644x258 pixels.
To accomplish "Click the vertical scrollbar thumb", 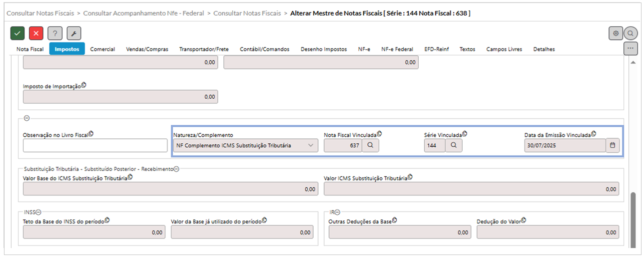I will [x=633, y=220].
